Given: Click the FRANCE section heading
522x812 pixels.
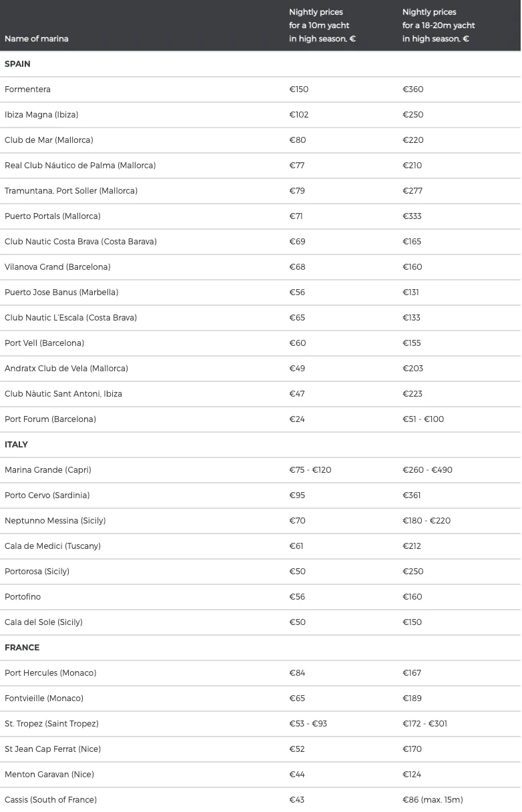Looking at the screenshot, I should [22, 648].
